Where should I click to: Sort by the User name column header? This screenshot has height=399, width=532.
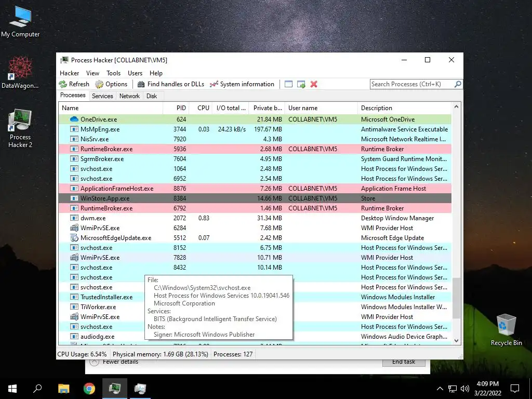point(321,108)
